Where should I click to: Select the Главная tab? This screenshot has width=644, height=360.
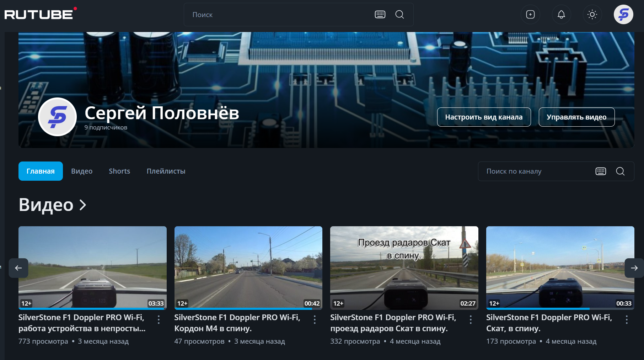tap(41, 171)
